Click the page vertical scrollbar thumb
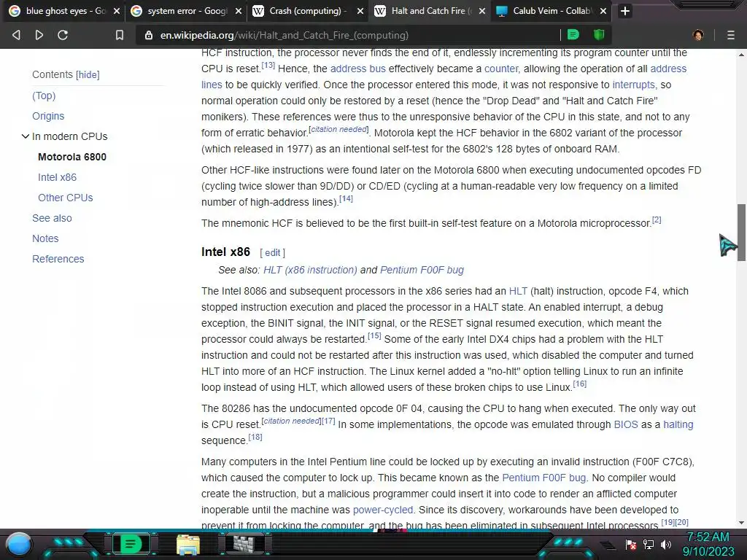 click(x=741, y=233)
